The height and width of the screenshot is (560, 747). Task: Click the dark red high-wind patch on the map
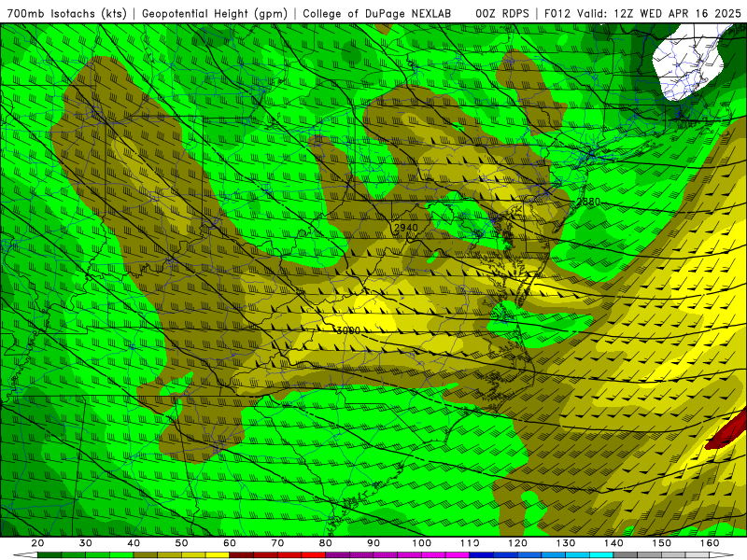[x=726, y=434]
